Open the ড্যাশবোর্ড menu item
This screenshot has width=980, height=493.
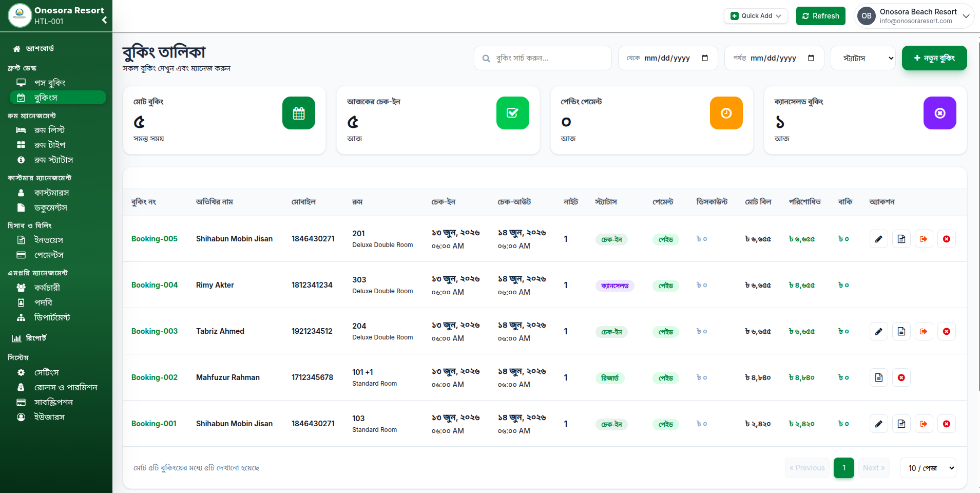click(40, 48)
